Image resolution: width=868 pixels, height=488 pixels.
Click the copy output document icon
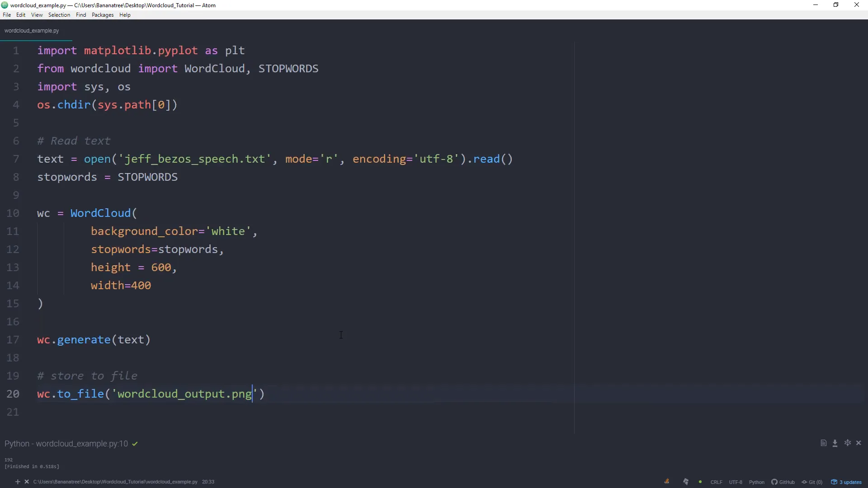point(823,443)
